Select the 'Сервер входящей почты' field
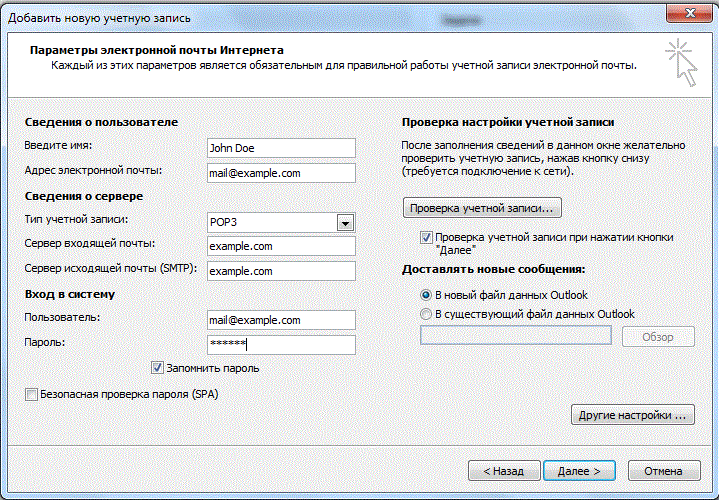This screenshot has height=500, width=719. click(x=280, y=246)
